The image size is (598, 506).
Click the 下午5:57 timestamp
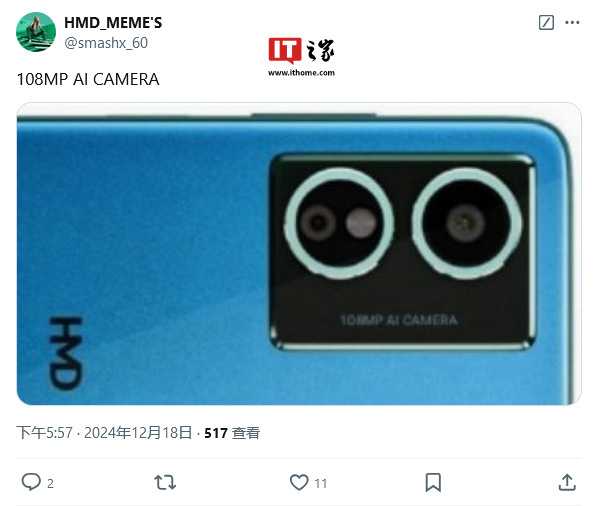tap(44, 433)
